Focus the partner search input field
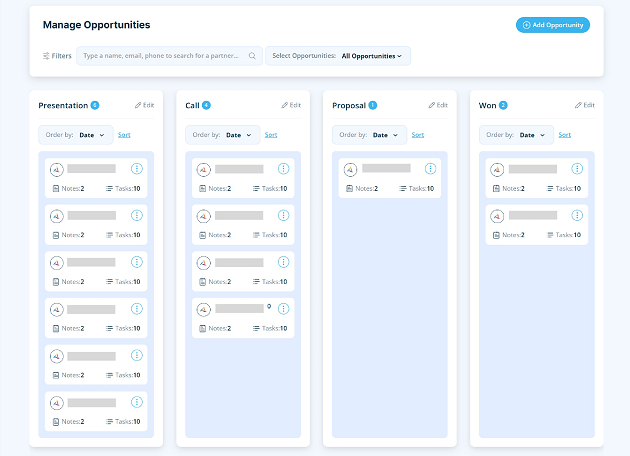The width and height of the screenshot is (630, 456). tap(169, 56)
